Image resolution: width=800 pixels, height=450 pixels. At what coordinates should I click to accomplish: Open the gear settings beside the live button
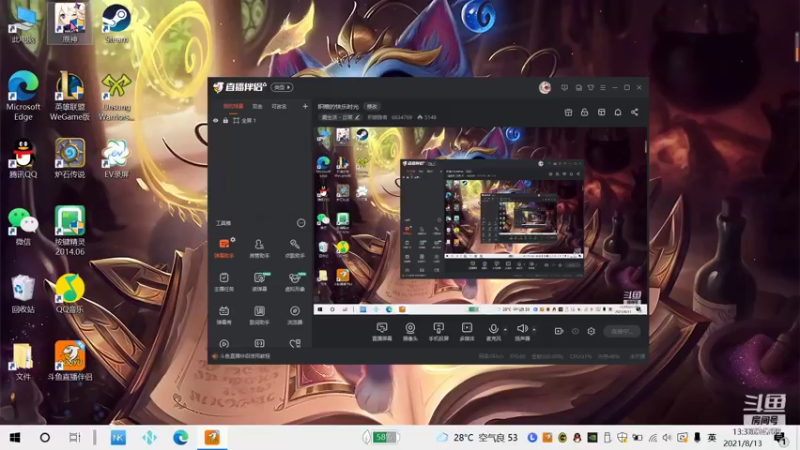pos(591,331)
